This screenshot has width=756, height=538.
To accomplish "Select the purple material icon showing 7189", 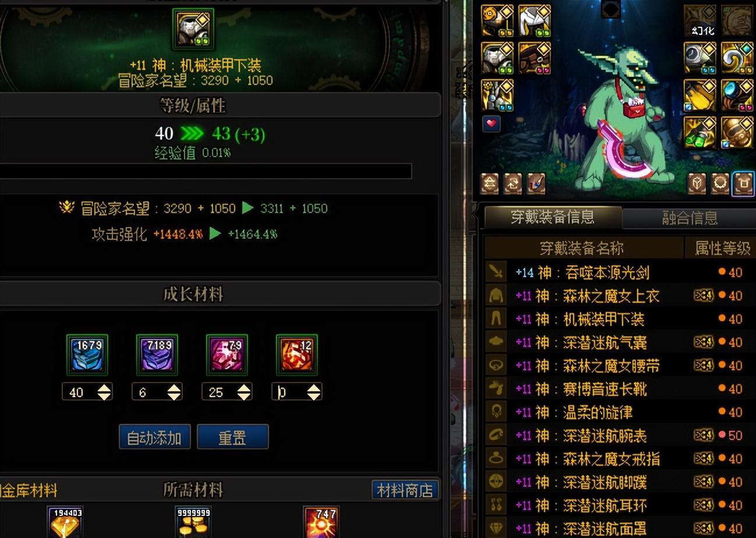I will click(157, 355).
